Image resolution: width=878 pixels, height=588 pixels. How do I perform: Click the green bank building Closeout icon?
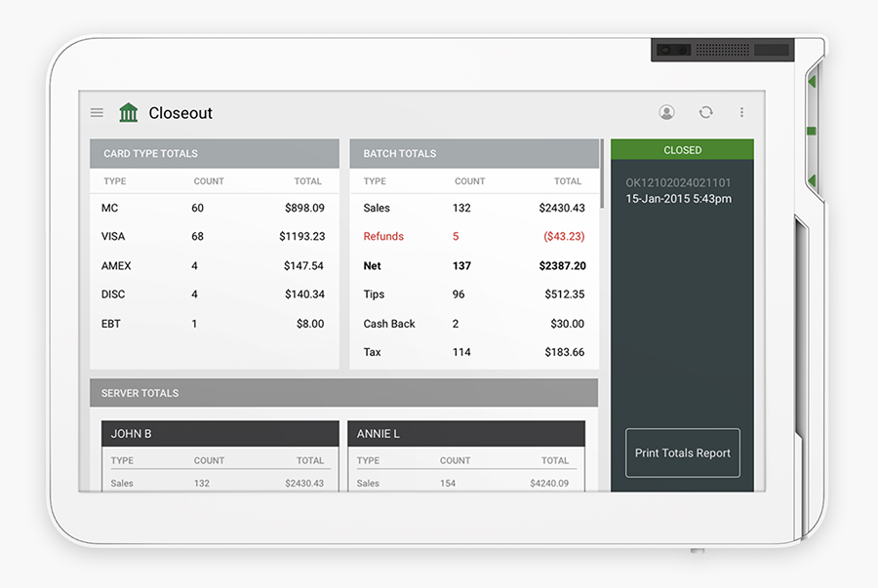point(128,112)
